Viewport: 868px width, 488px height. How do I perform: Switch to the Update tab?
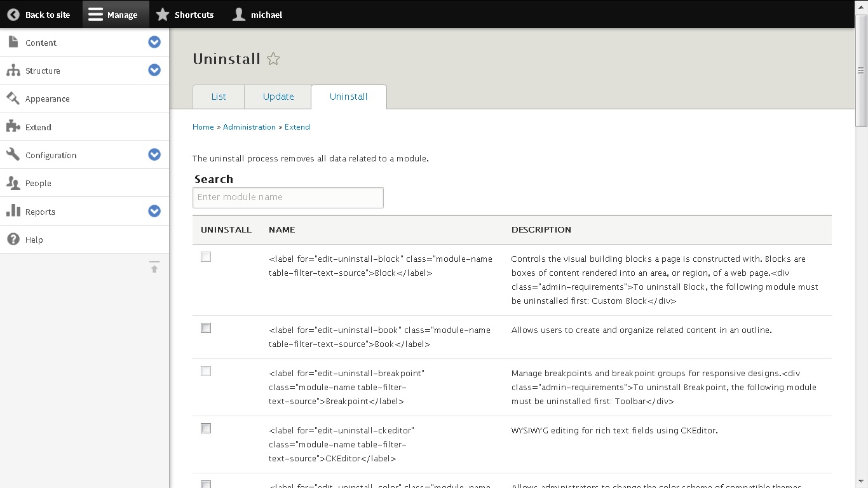point(278,97)
